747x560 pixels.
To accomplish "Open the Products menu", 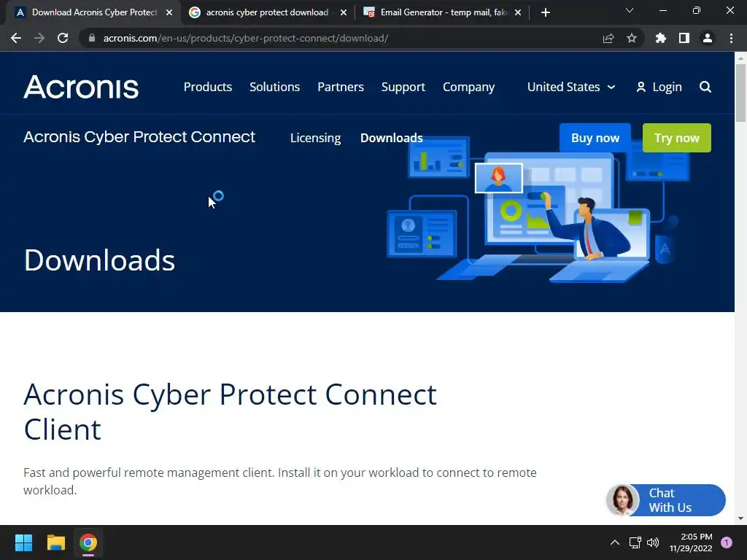I will coord(208,87).
